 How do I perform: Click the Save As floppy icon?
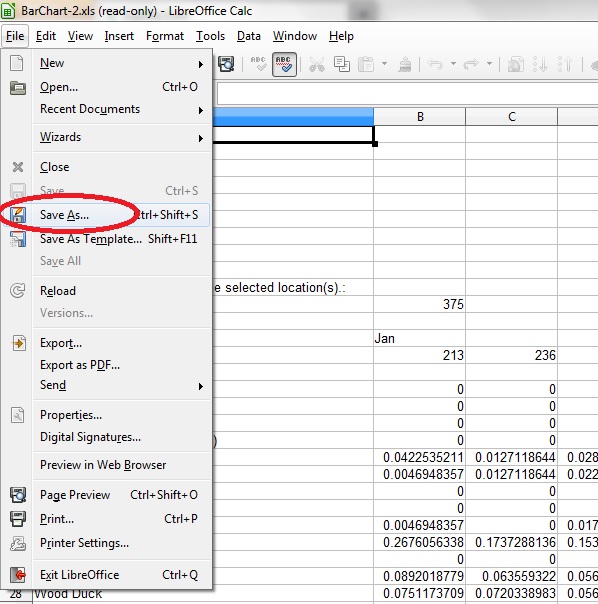[x=18, y=215]
